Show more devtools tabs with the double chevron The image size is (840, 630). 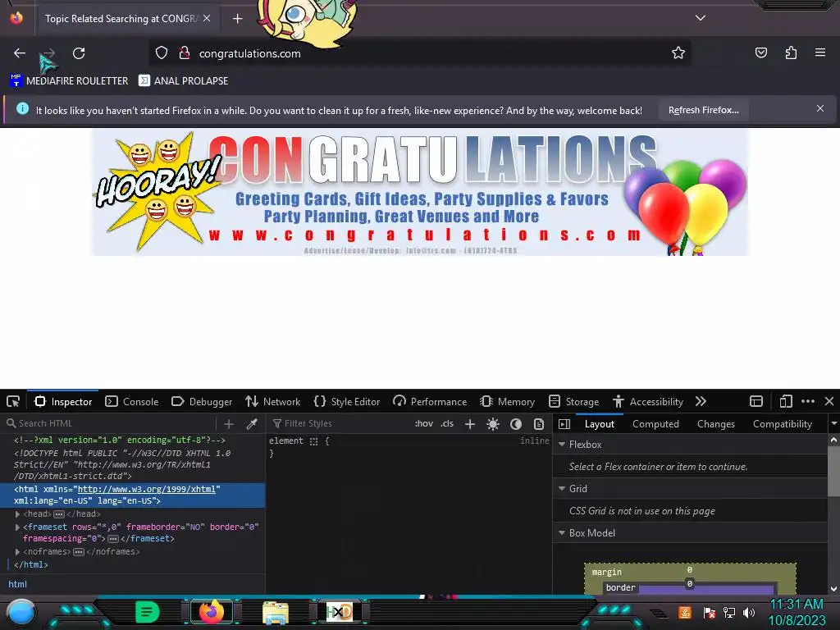coord(701,402)
